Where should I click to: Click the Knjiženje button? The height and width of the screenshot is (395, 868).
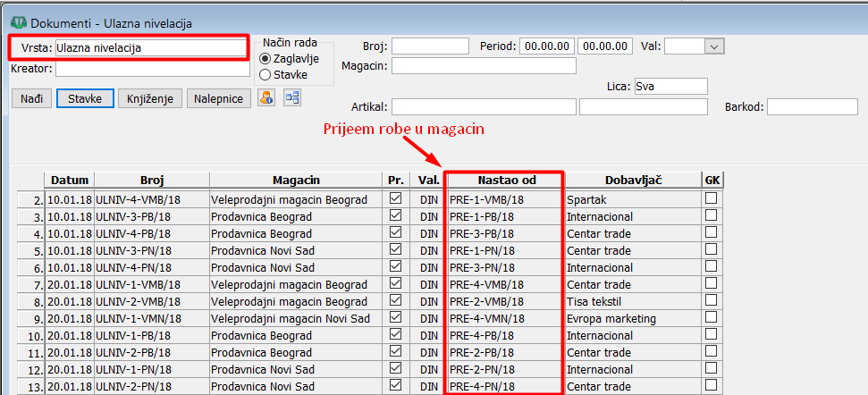click(150, 98)
